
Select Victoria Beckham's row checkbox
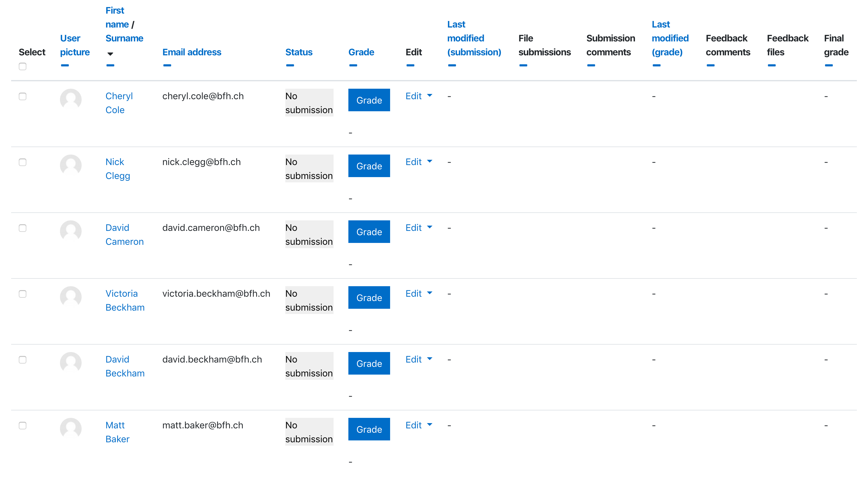click(23, 294)
